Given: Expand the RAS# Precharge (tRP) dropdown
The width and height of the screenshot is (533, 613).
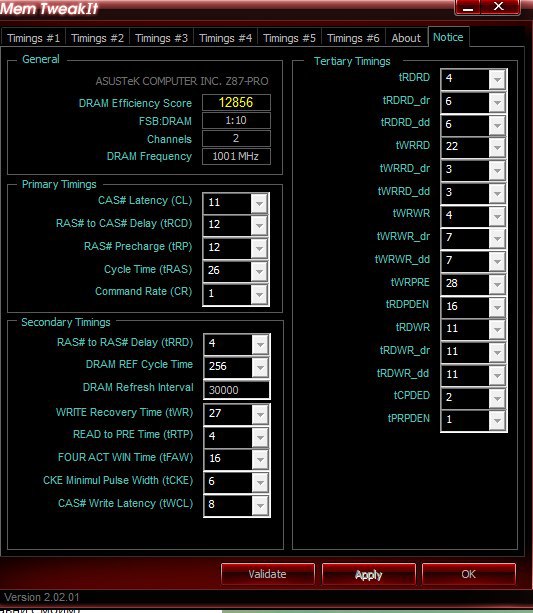Looking at the screenshot, I should point(259,248).
